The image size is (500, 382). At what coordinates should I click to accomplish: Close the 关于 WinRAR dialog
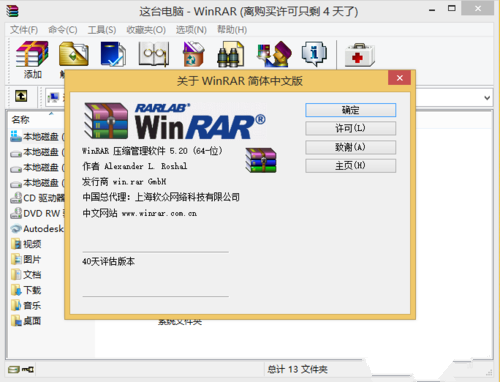click(x=399, y=78)
